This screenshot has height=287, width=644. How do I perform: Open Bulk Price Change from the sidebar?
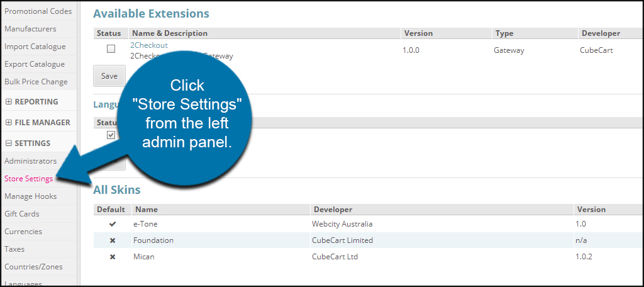click(x=36, y=82)
